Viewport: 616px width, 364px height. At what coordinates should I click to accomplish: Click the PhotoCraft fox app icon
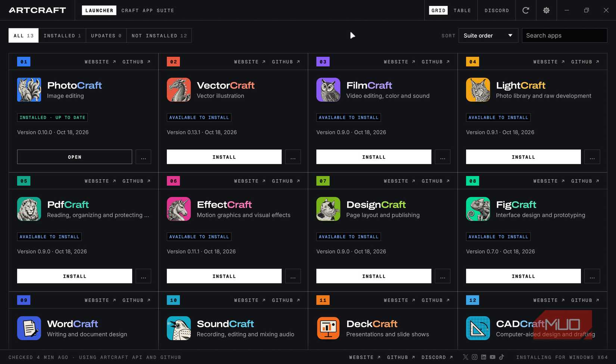[x=29, y=90]
